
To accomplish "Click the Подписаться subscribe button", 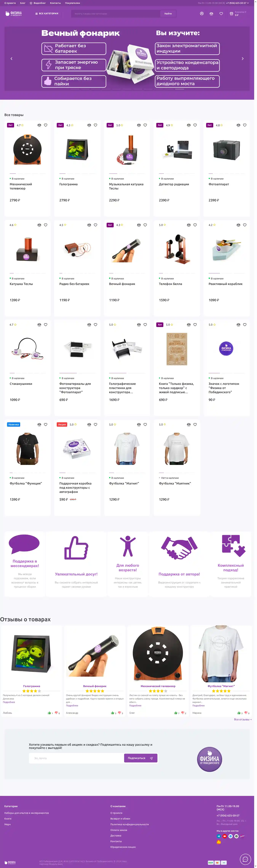I will tap(141, 758).
